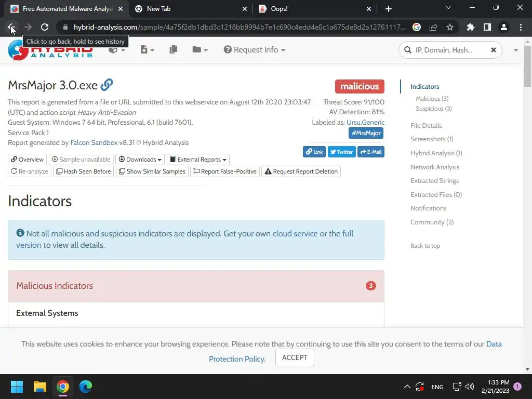Open the Windows Start menu
Image resolution: width=532 pixels, height=399 pixels.
point(17,387)
